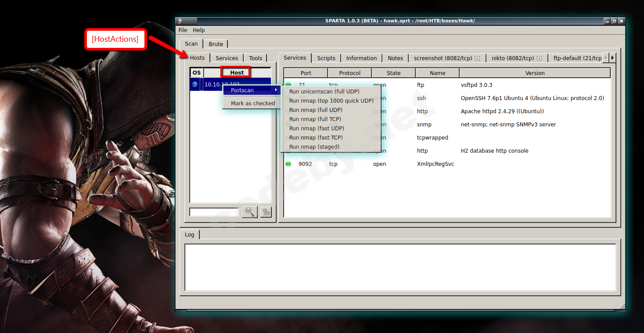Close the nikto (8082/tcp) tab
Screen dimensions: 644x333
[x=539, y=58]
